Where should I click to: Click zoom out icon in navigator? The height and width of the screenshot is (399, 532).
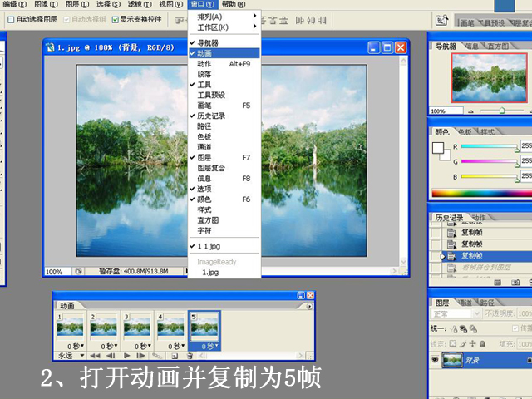[471, 111]
